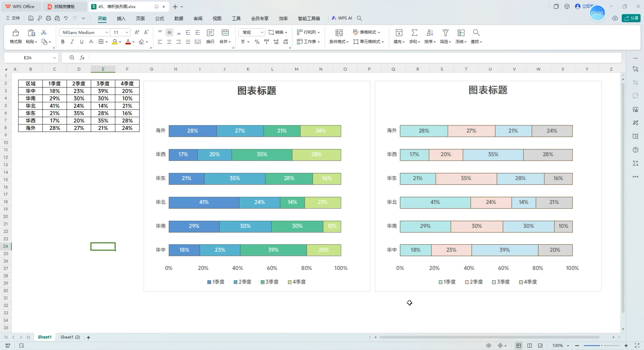Screen dimensions: 644x350
Task: Click the formula bar input field
Action: tap(355, 58)
